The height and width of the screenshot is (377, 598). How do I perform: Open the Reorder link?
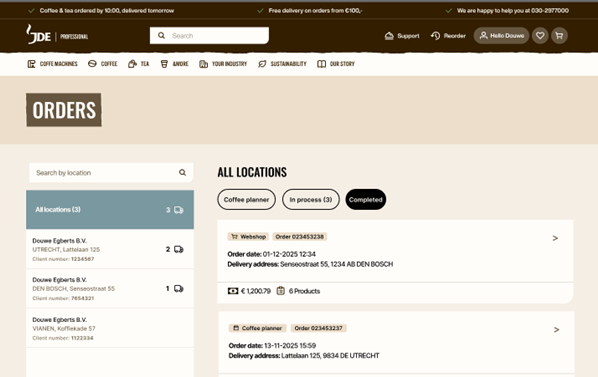(448, 36)
